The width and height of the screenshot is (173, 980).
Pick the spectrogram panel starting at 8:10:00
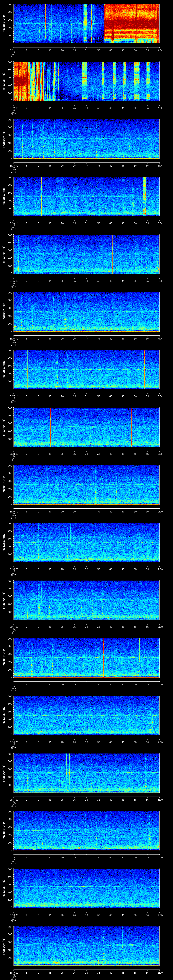pos(87,542)
